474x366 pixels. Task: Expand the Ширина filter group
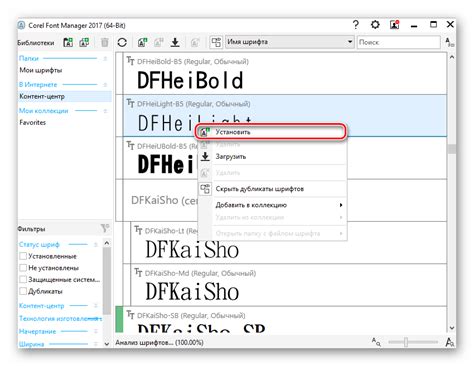[96, 344]
